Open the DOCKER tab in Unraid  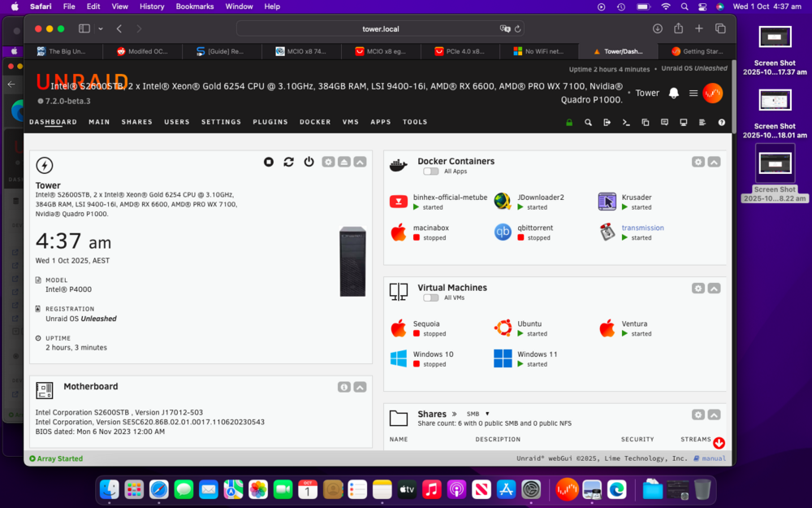click(315, 122)
